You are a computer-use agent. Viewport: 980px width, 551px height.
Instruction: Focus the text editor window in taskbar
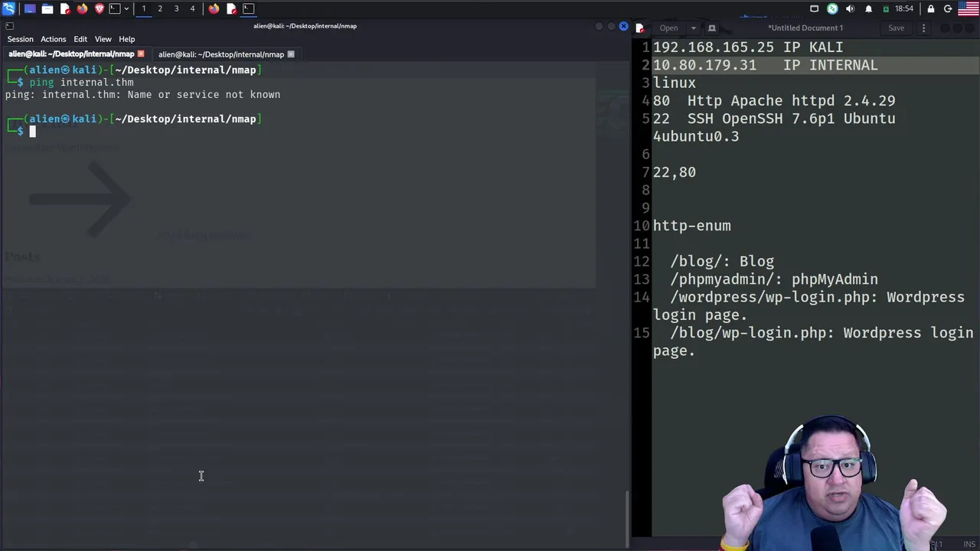click(x=231, y=8)
